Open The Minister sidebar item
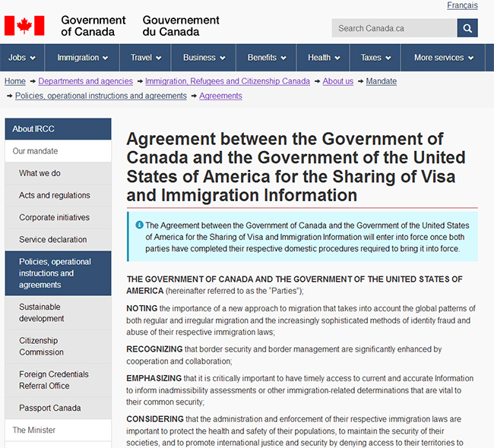Image resolution: width=494 pixels, height=448 pixels. click(x=58, y=430)
